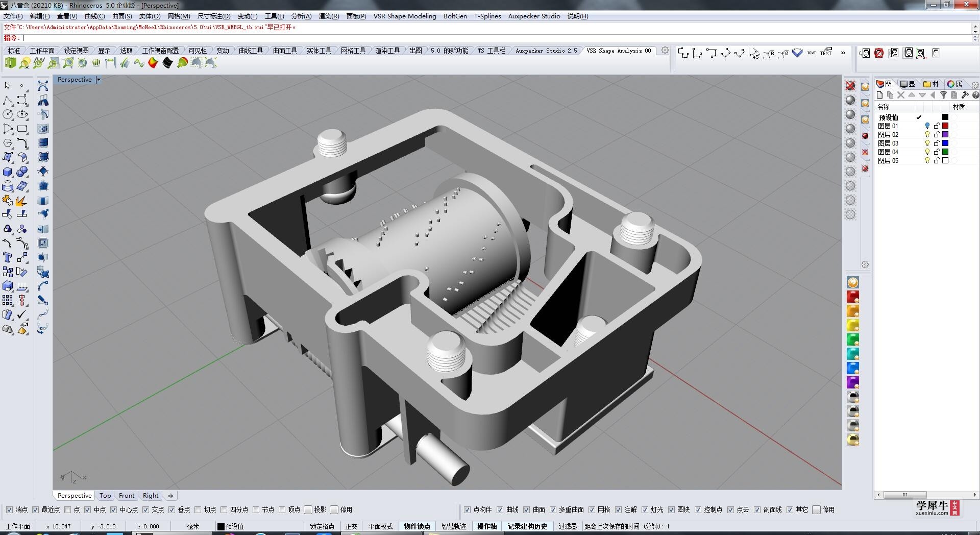The image size is (980, 535).
Task: Open material sidebar gear options
Action: tap(865, 264)
